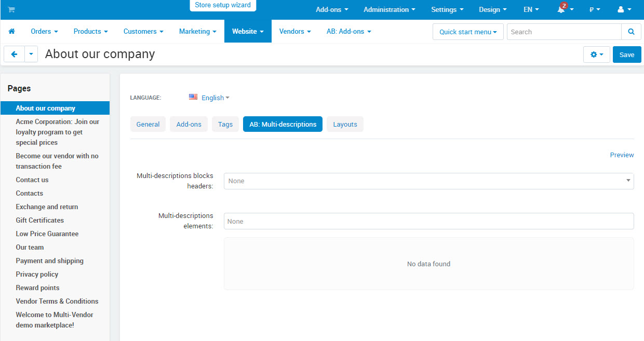This screenshot has width=644, height=341.
Task: Open the user account menu
Action: click(x=624, y=9)
